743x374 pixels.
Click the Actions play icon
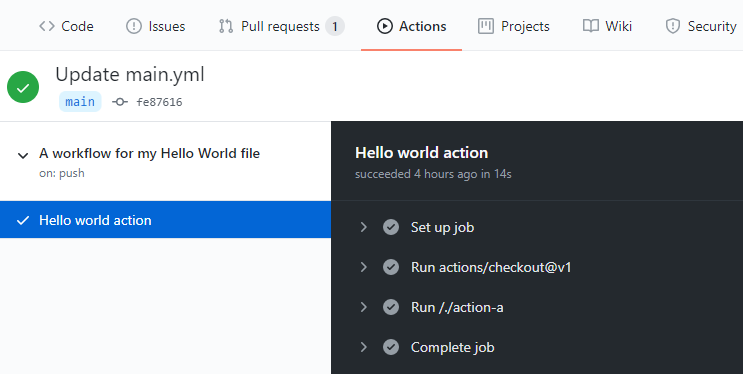[384, 26]
